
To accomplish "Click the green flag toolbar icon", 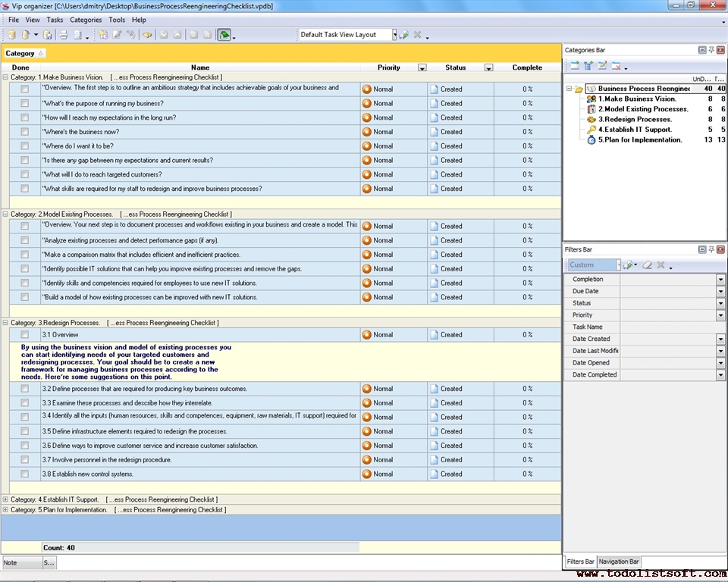I will coord(224,35).
